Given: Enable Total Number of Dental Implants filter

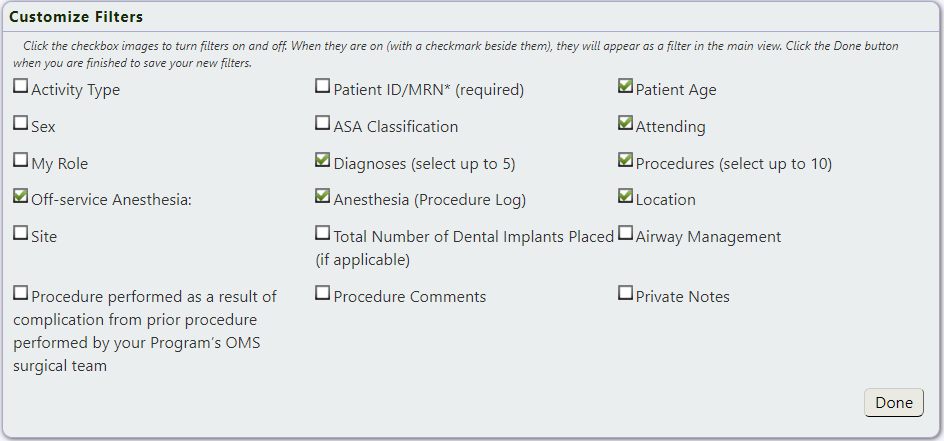Looking at the screenshot, I should click(x=323, y=232).
